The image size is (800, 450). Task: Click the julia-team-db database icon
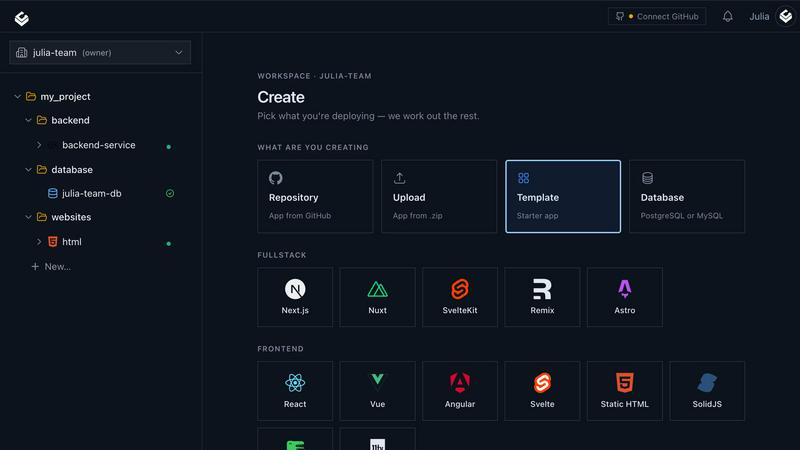click(53, 193)
